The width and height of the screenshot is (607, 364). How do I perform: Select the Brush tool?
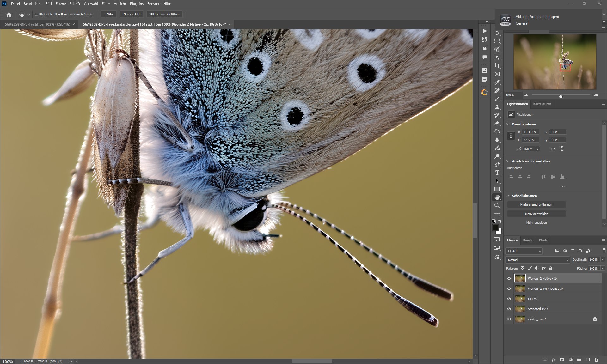[497, 99]
